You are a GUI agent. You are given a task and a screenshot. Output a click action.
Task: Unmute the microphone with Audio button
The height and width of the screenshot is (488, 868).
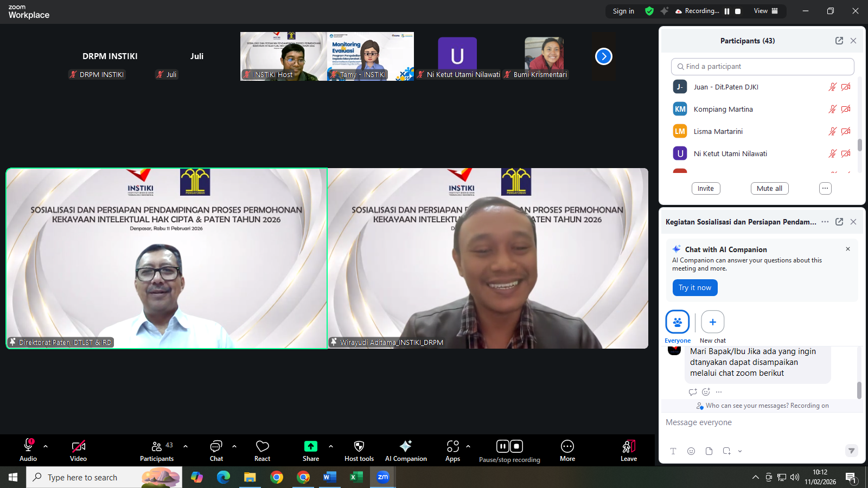(28, 446)
